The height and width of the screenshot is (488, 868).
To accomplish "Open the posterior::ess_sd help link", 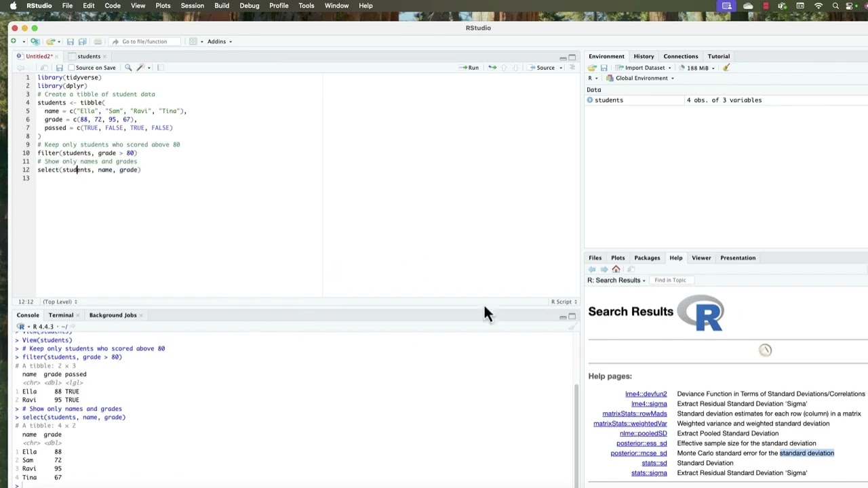I will [642, 443].
